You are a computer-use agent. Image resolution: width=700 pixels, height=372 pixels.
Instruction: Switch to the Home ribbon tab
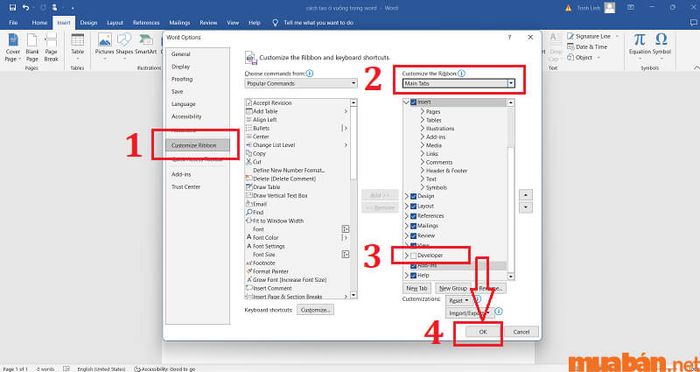(39, 23)
